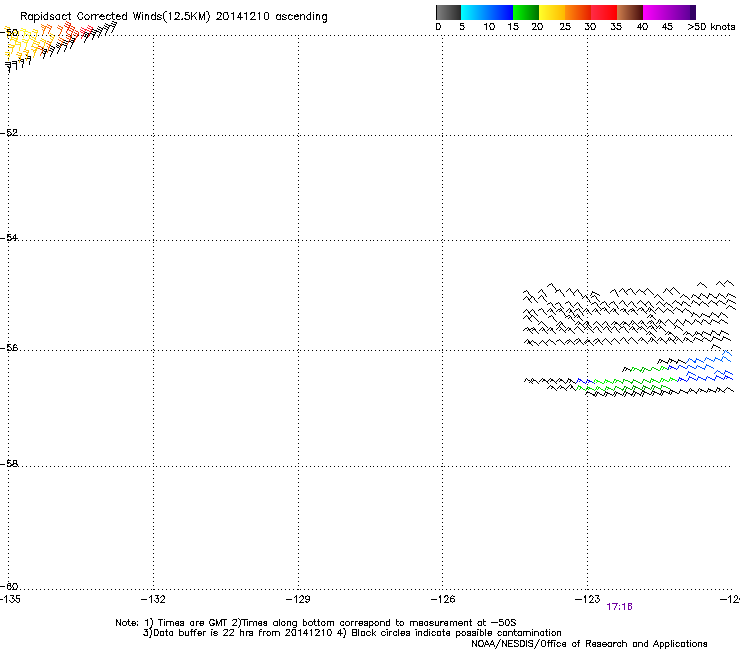Click the orange 25-30 knots legend color

[578, 12]
